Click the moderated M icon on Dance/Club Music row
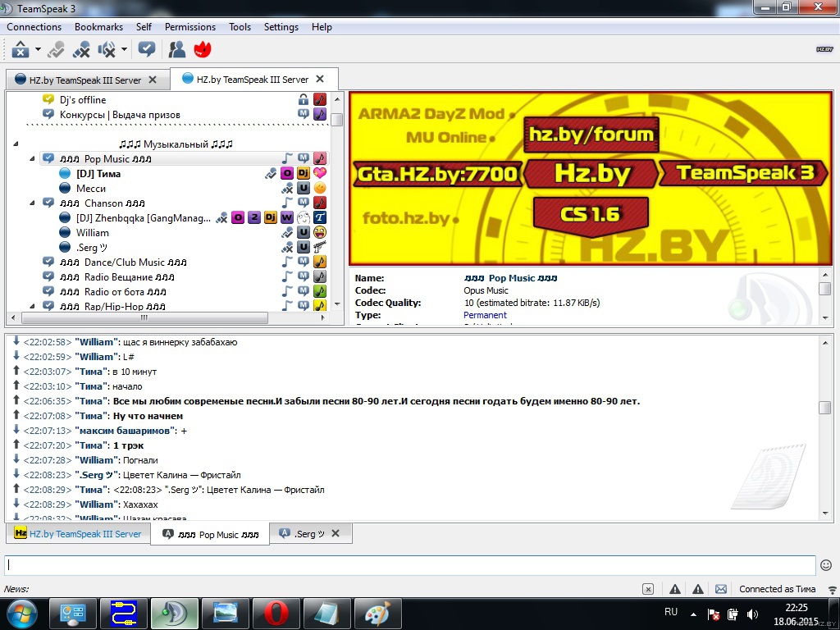Viewport: 840px width, 630px height. (x=304, y=262)
